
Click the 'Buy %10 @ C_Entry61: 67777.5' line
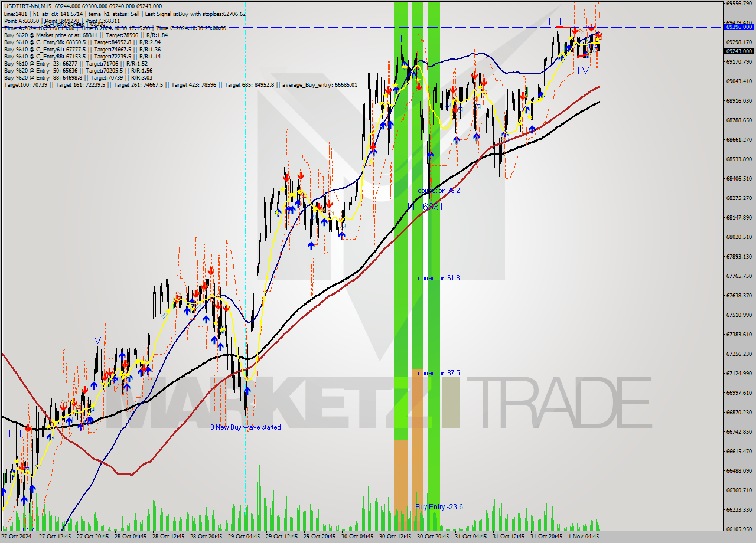coord(82,49)
